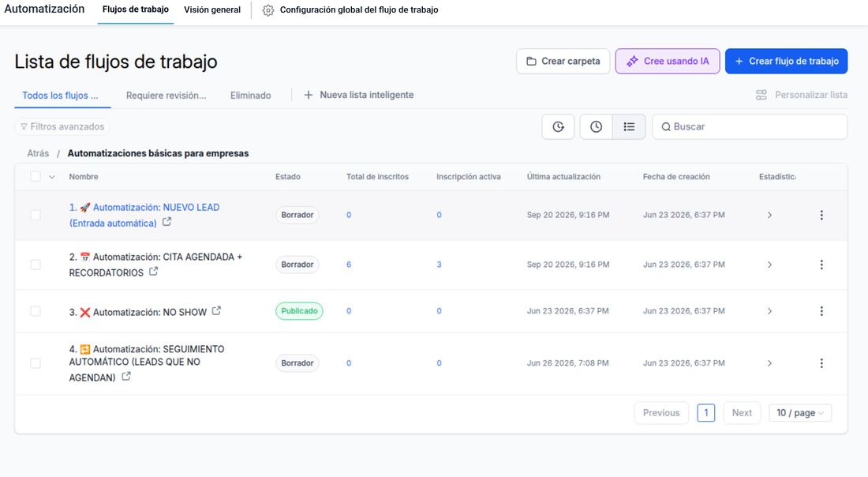Open three-dot menu for CITA AGENDADA row
This screenshot has width=868, height=477.
coord(821,265)
